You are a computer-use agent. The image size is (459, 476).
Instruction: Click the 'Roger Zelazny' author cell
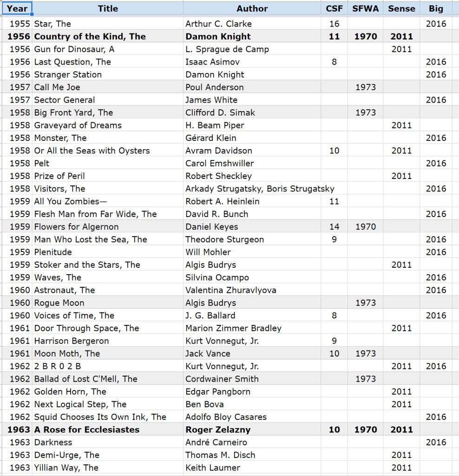coord(218,430)
